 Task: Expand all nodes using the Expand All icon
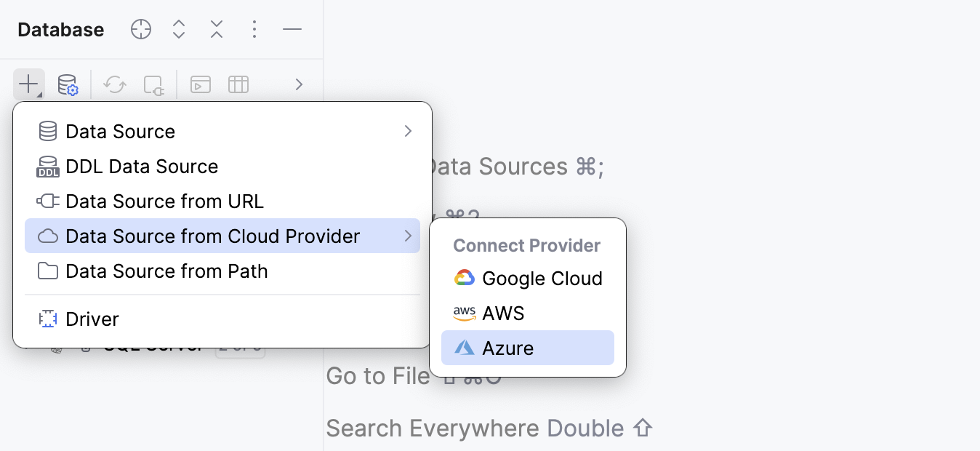(178, 29)
